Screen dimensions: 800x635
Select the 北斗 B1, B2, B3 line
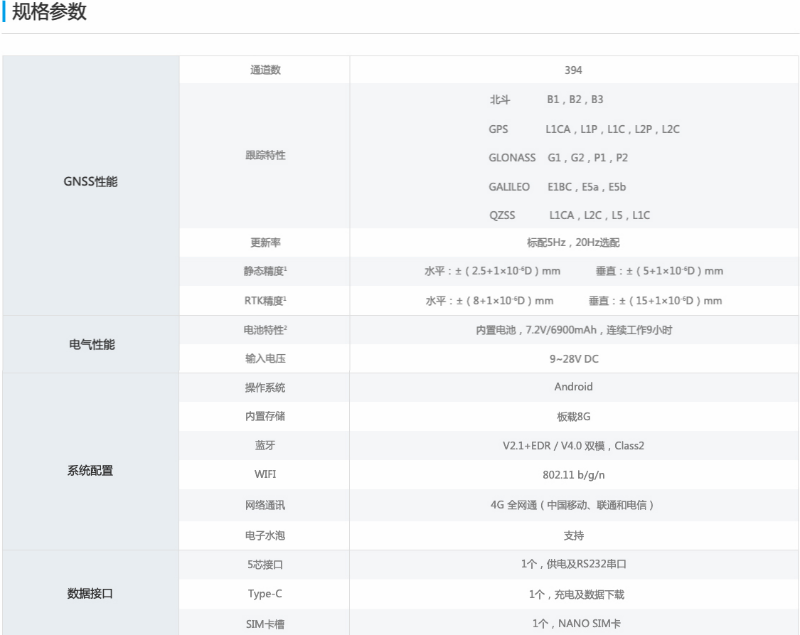point(546,100)
